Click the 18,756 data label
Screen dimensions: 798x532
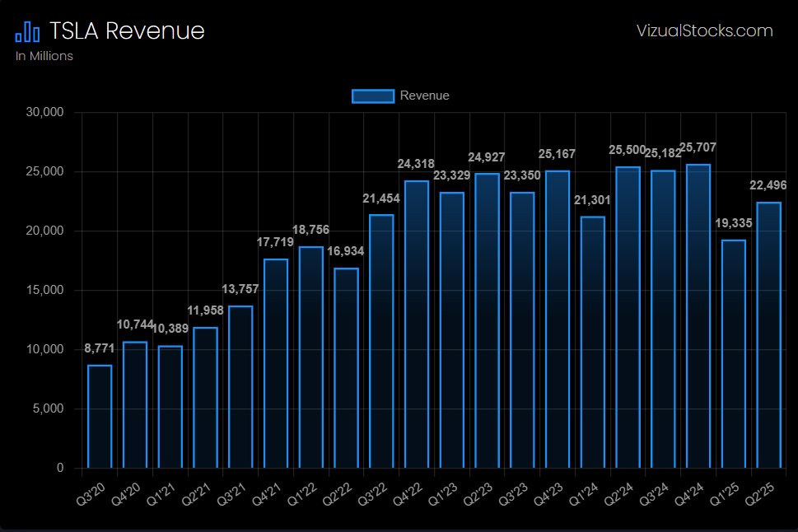click(x=311, y=230)
